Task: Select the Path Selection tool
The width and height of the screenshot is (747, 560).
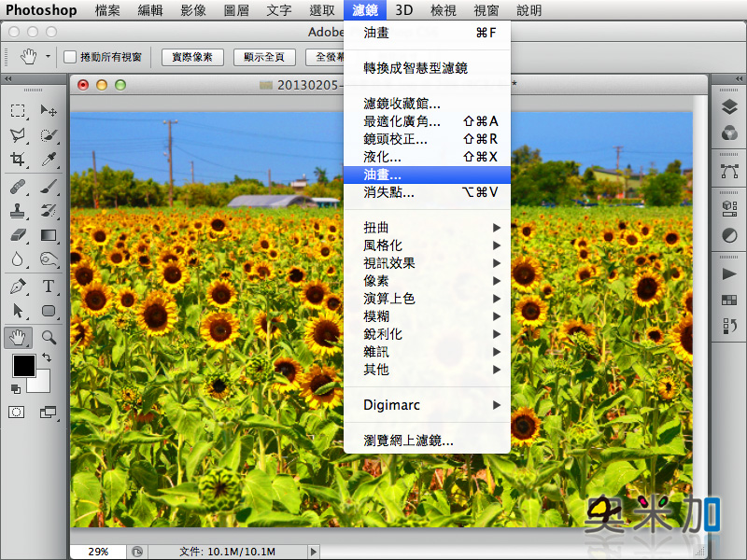Action: tap(18, 311)
